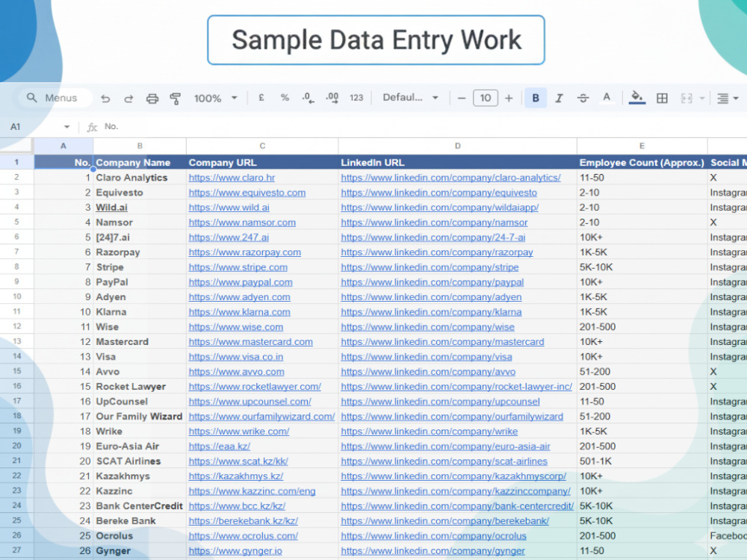Format as currency with pound icon

coord(261,98)
